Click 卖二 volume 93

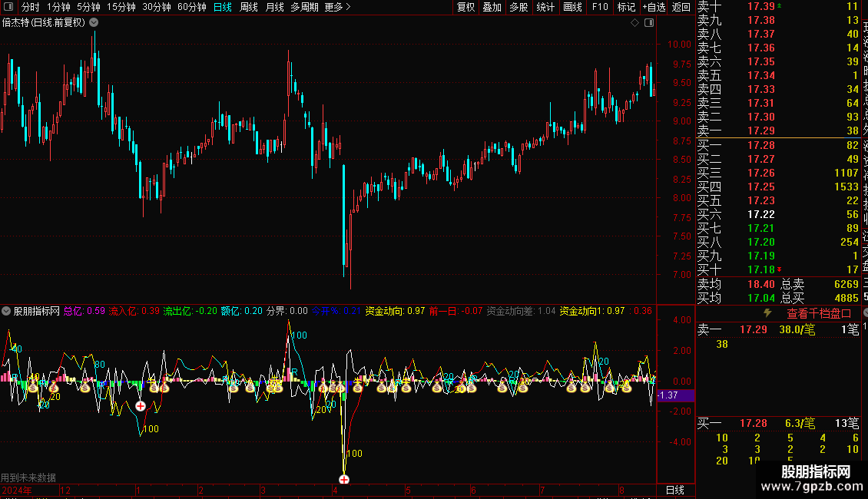click(x=853, y=117)
